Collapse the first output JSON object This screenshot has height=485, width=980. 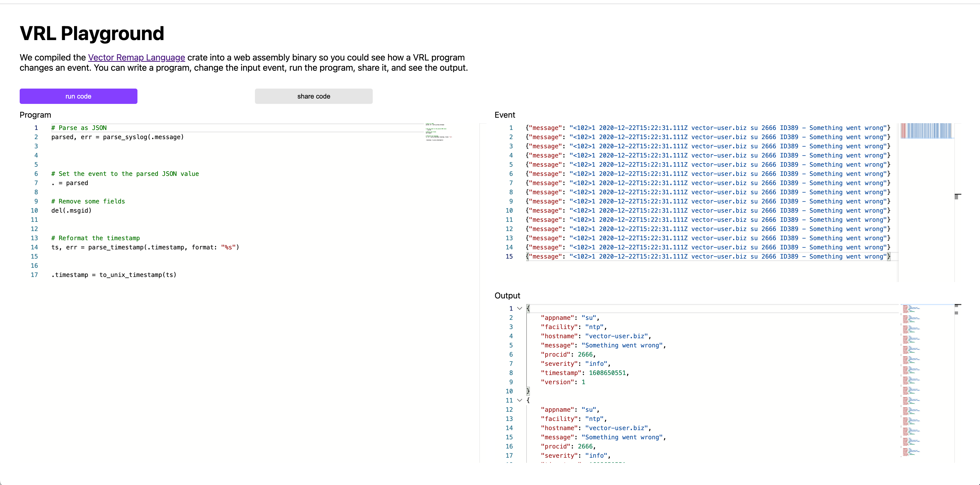(519, 308)
